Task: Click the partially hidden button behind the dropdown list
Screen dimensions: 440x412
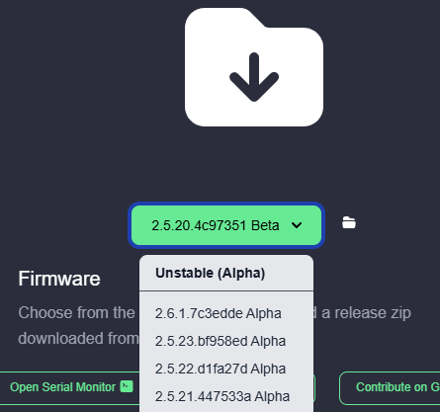Action: click(314, 388)
